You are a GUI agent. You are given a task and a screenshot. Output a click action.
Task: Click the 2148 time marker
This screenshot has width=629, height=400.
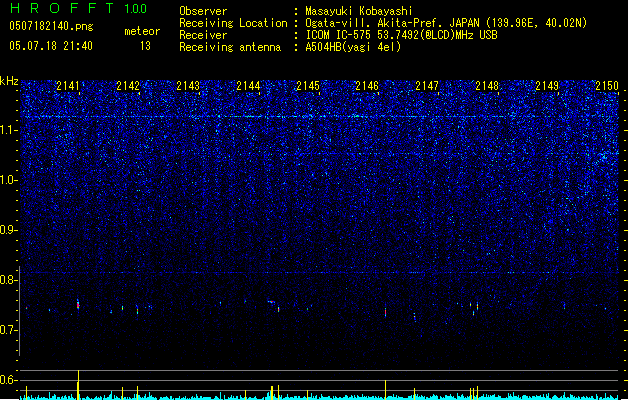(x=487, y=86)
